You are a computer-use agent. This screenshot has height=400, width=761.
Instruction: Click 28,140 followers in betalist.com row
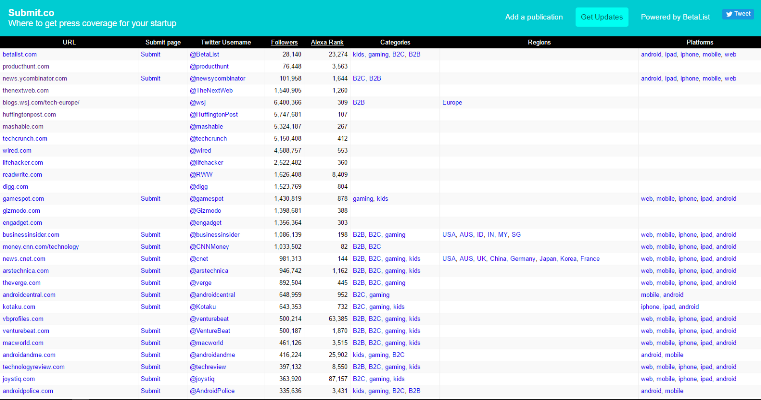tap(292, 54)
